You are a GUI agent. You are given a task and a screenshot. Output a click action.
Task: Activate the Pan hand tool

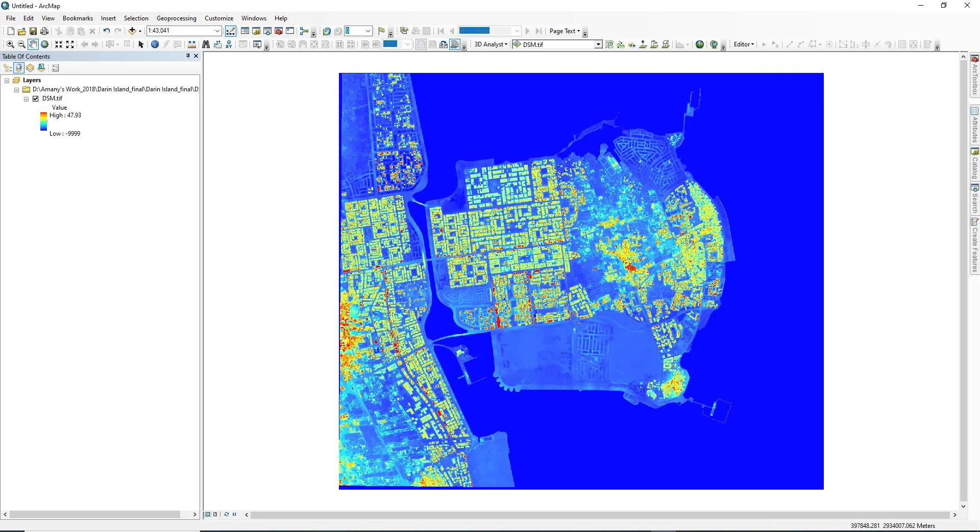coord(33,44)
